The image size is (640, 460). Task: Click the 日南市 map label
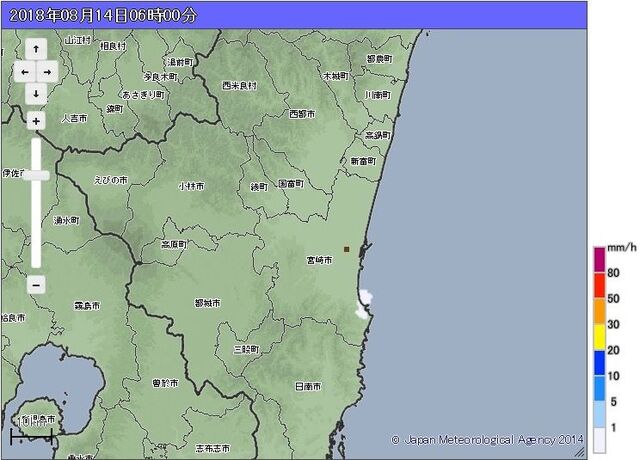coord(308,386)
